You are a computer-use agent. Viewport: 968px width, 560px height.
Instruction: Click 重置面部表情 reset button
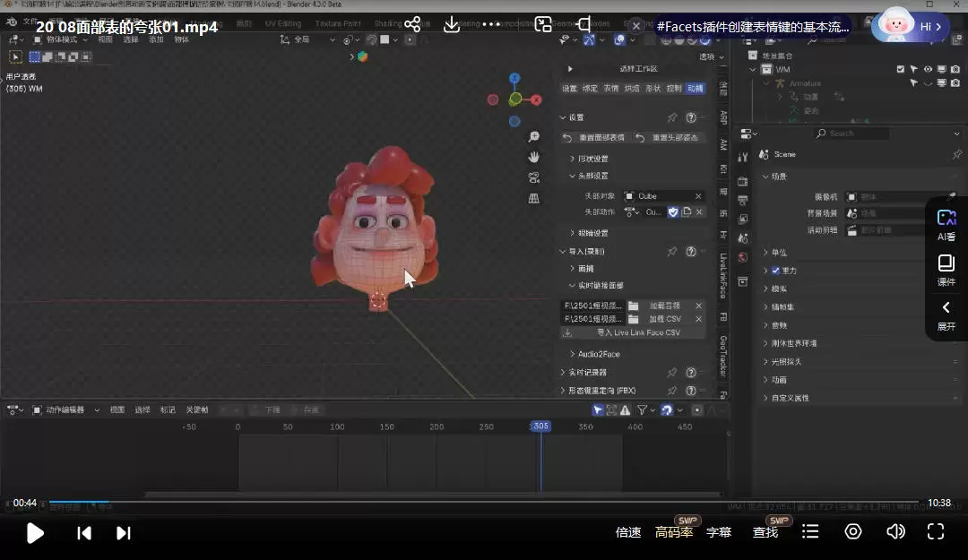click(x=595, y=138)
